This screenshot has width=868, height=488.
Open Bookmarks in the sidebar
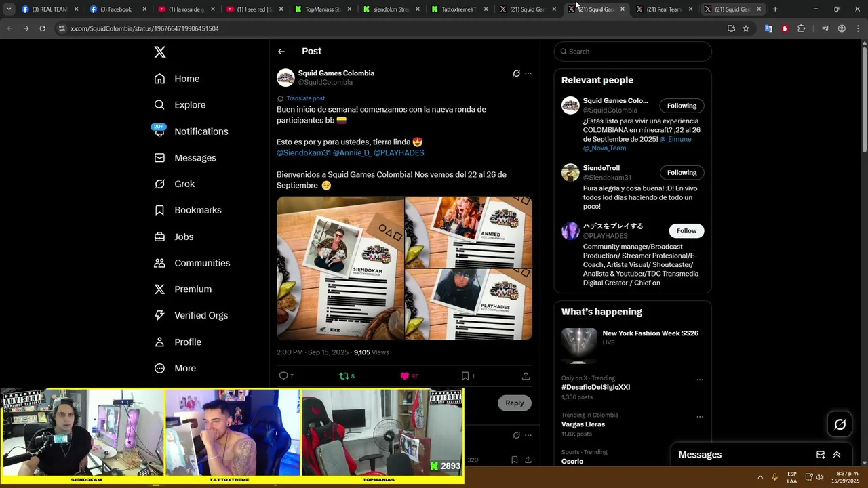pyautogui.click(x=188, y=210)
